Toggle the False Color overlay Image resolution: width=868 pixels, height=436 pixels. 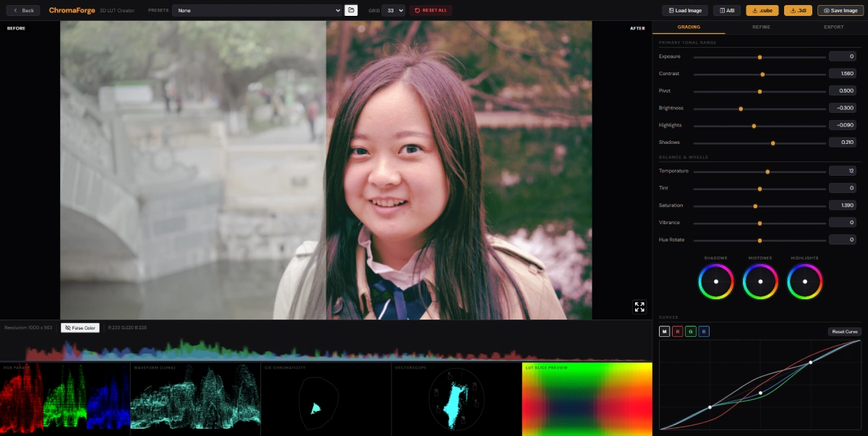(x=80, y=327)
